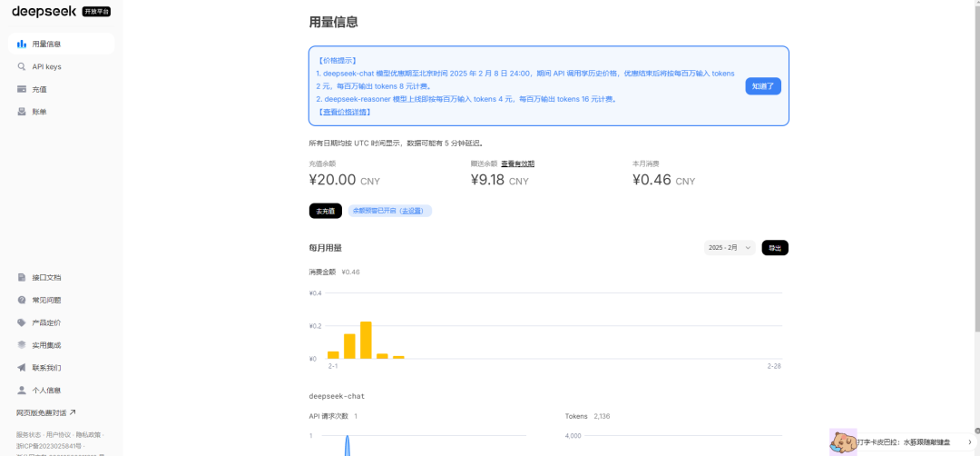
Task: Click the UTC time notice text
Action: point(397,143)
